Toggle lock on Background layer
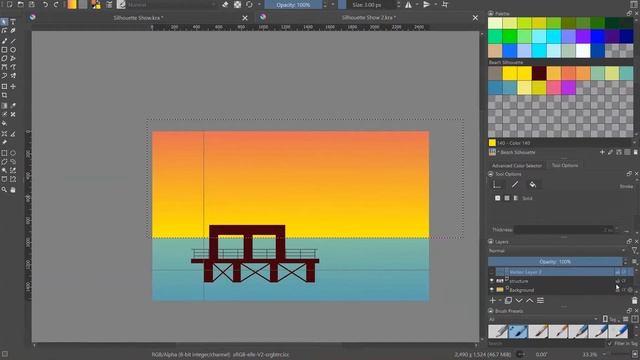 point(618,289)
